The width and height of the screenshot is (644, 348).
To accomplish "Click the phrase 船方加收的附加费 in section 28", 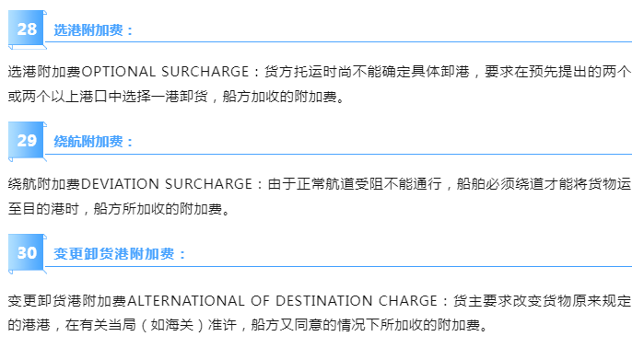I will [x=280, y=97].
